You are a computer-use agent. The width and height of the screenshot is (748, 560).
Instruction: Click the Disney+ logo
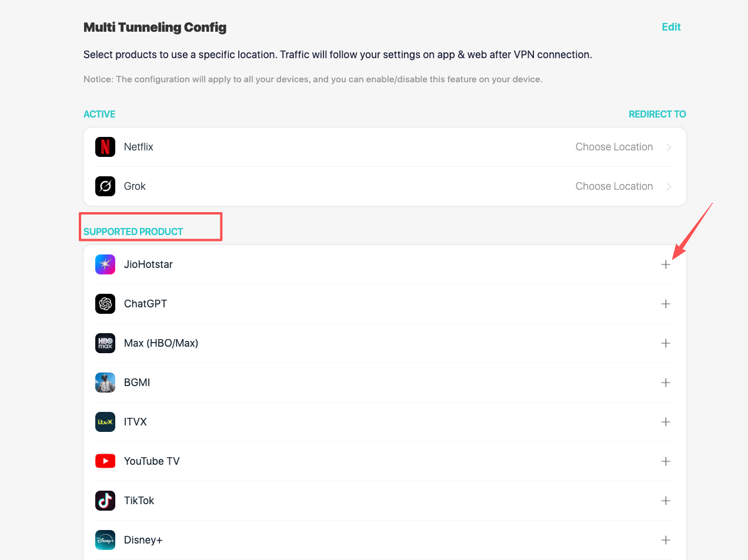point(105,539)
